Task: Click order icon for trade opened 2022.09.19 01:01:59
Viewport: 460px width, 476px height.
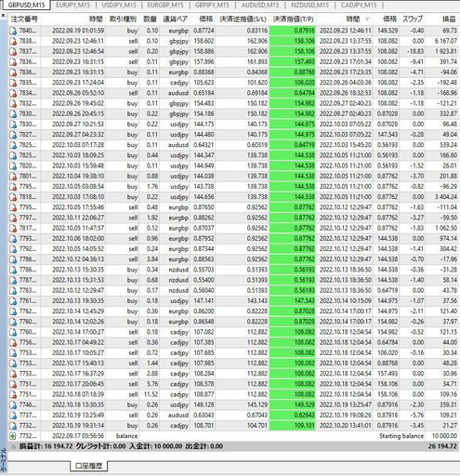Action: click(x=13, y=31)
